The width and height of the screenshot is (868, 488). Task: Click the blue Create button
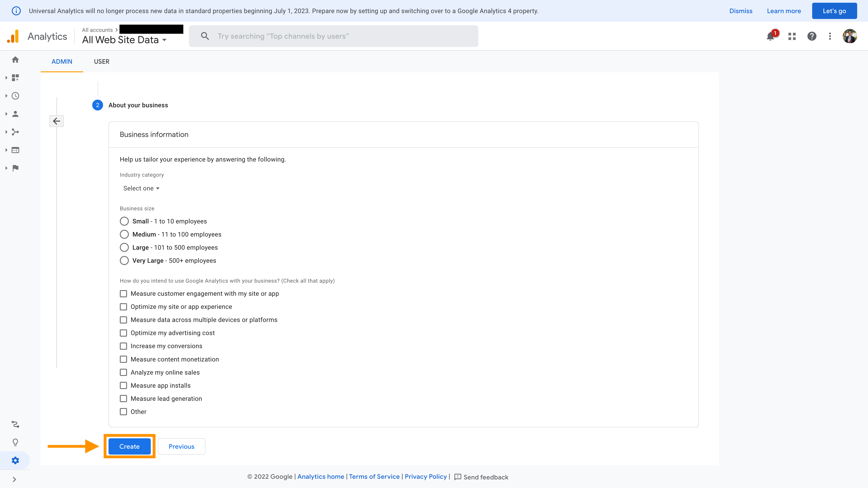(129, 447)
